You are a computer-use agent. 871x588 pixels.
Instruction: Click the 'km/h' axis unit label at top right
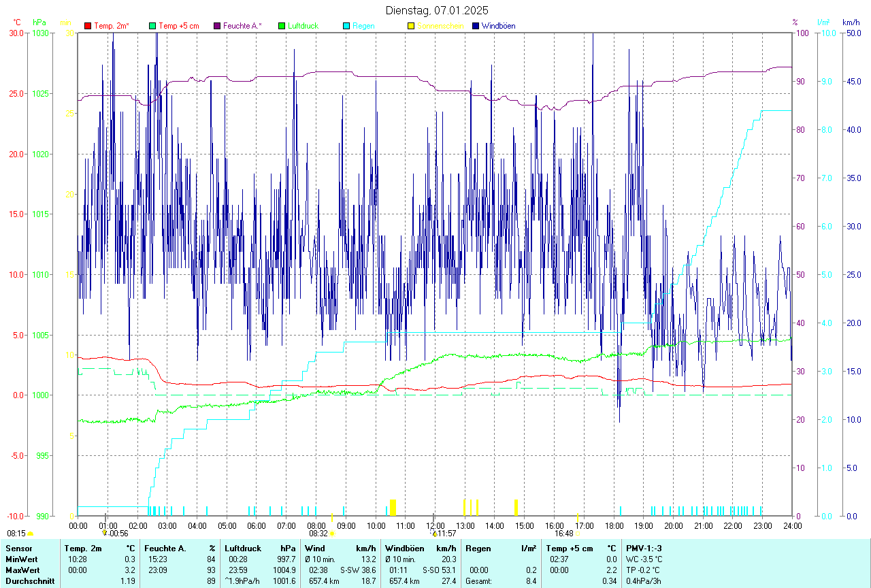(850, 22)
